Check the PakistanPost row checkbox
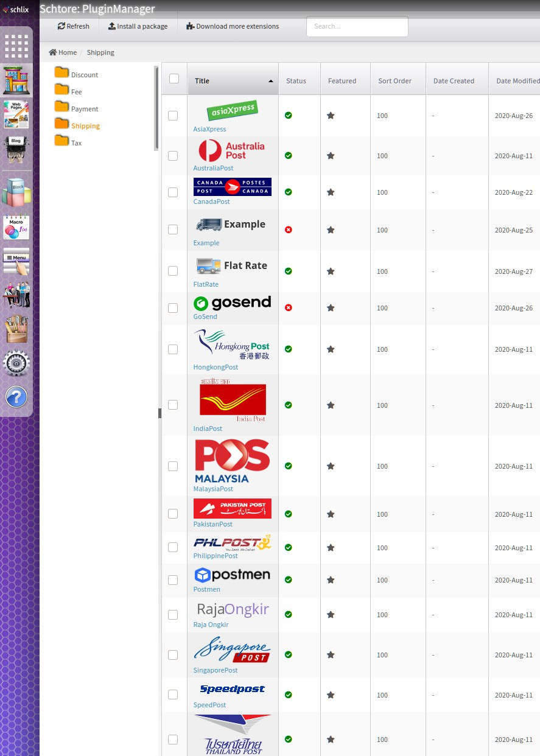 (173, 514)
